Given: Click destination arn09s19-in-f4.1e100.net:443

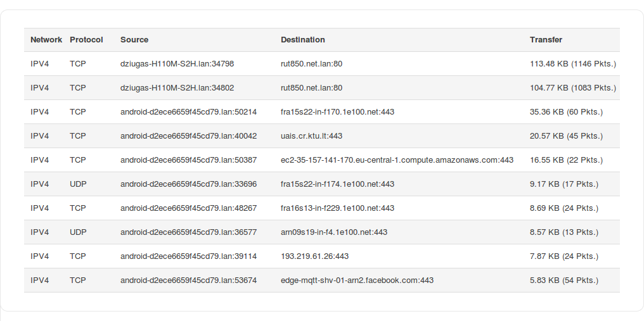Looking at the screenshot, I should pyautogui.click(x=334, y=232).
